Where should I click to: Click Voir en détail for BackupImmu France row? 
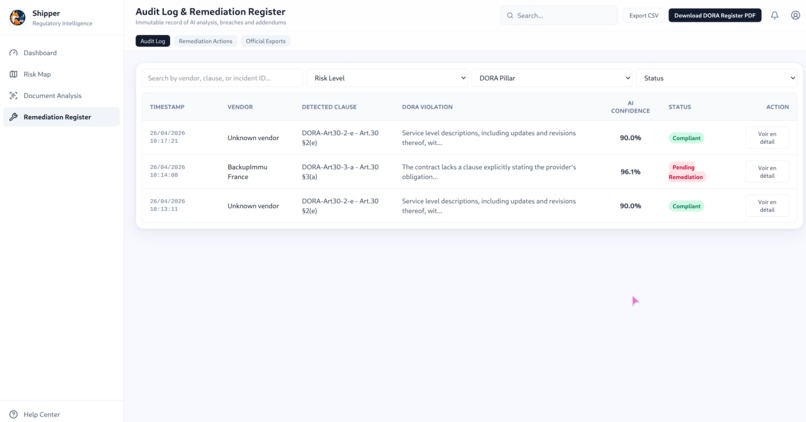(767, 172)
